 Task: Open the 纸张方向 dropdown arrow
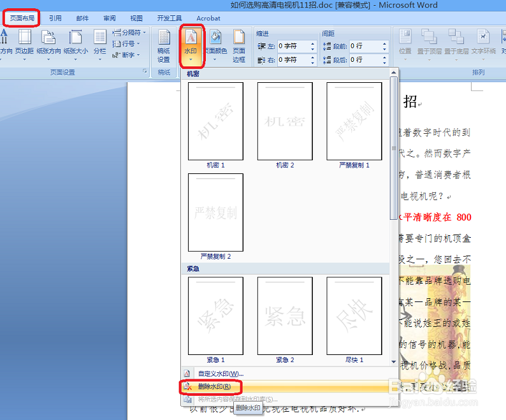pos(48,60)
